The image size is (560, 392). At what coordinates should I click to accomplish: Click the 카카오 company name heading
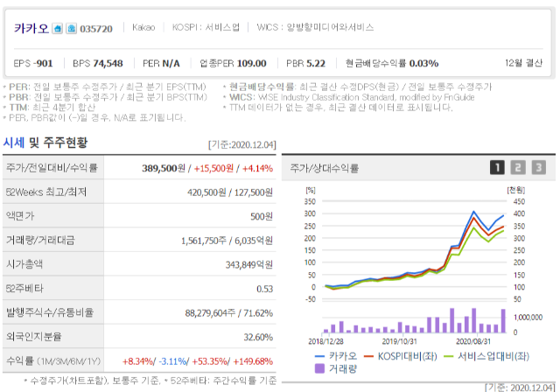(31, 28)
